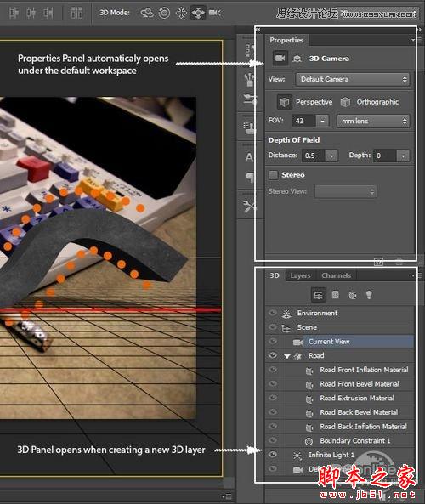Image resolution: width=425 pixels, height=504 pixels.
Task: Collapse the Road mesh disclosure triangle
Action: [287, 356]
